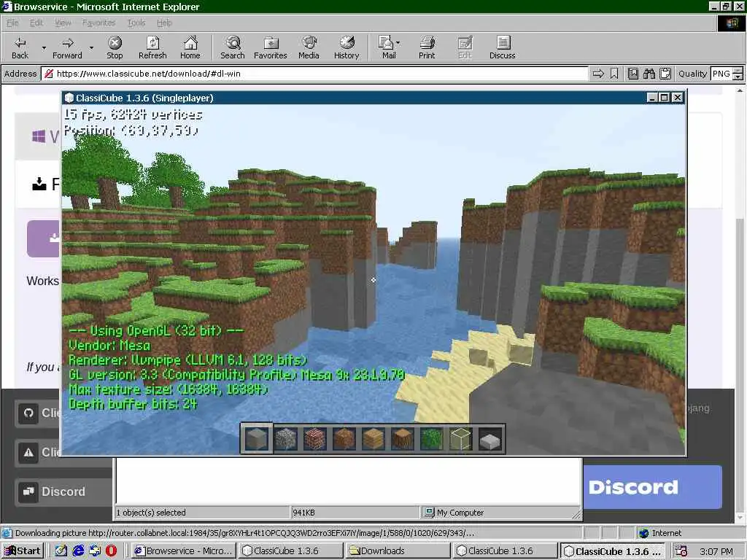Click the binoculars icon near Quality
This screenshot has width=747, height=560.
click(649, 74)
